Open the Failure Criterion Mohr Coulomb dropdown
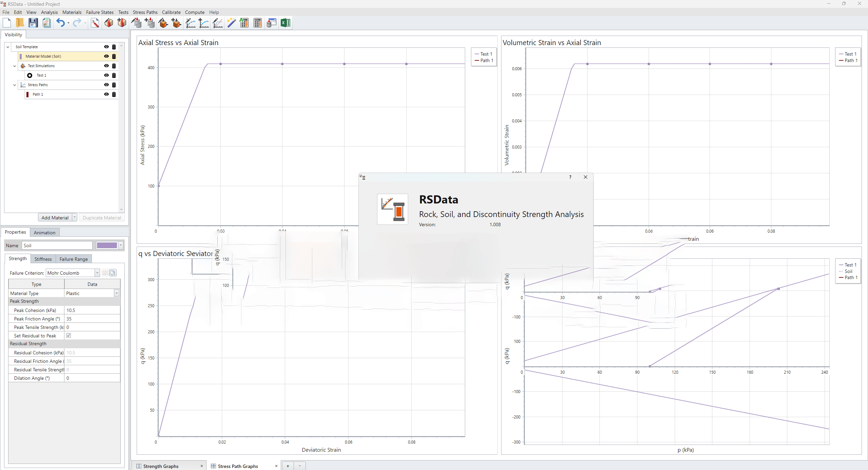 (97, 273)
